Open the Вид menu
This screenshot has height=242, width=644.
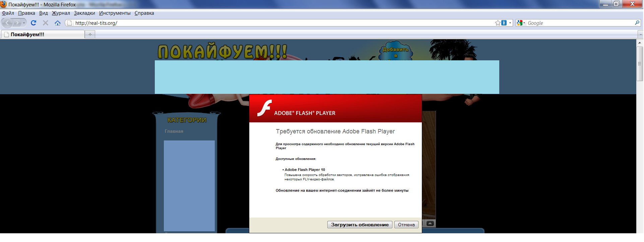pos(44,13)
